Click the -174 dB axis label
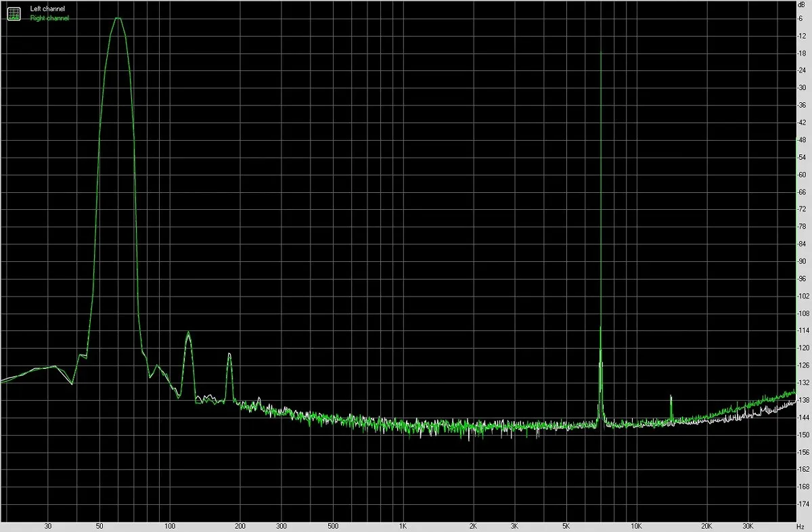The width and height of the screenshot is (812, 532). point(802,504)
